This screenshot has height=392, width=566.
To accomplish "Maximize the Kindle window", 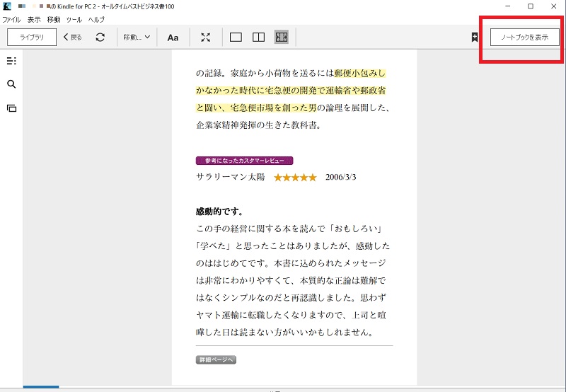I will pos(531,6).
